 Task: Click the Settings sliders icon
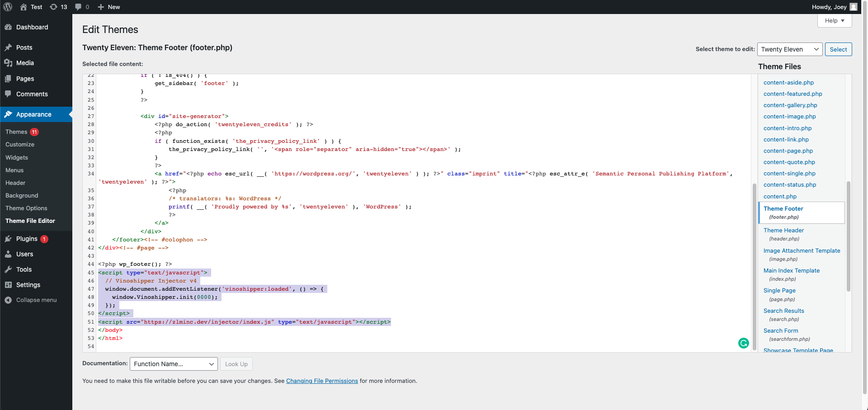click(8, 285)
